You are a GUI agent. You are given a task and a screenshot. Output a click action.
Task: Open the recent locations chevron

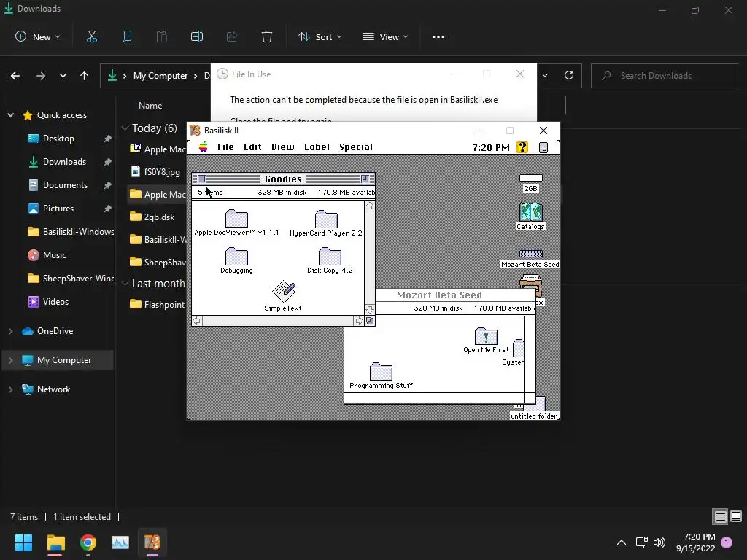click(63, 76)
